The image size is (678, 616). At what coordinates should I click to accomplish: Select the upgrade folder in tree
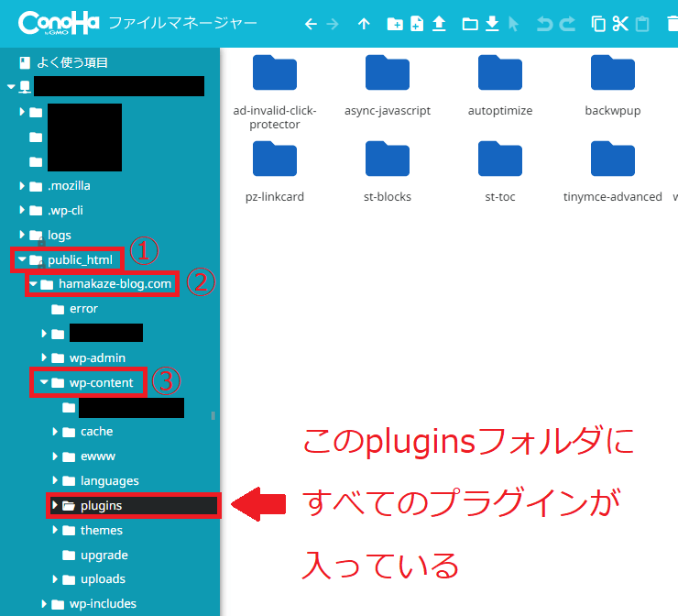[94, 555]
